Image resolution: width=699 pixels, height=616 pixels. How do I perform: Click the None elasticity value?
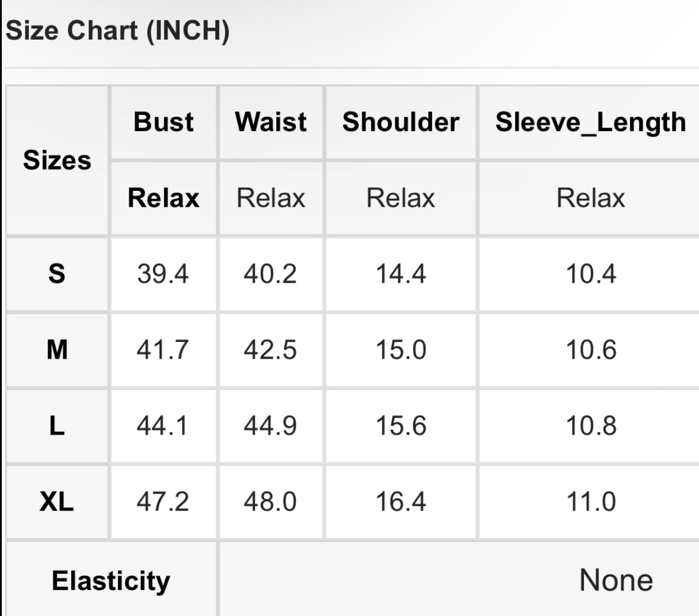coord(616,580)
